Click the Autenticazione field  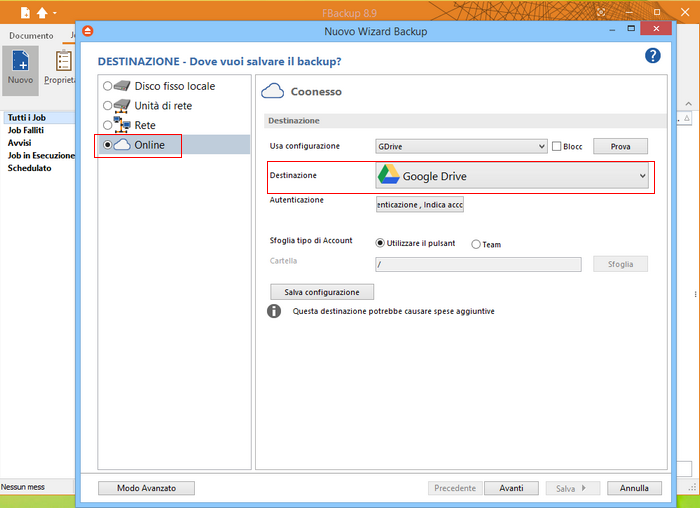419,204
